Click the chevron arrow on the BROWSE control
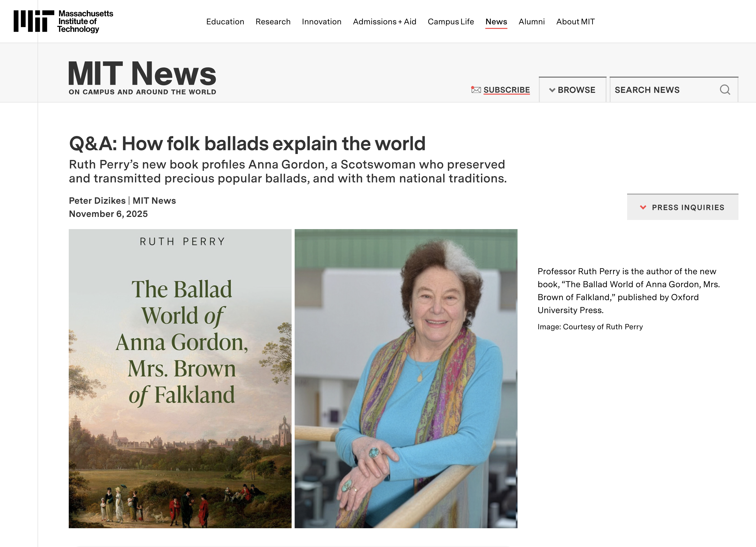This screenshot has height=547, width=756. 552,90
